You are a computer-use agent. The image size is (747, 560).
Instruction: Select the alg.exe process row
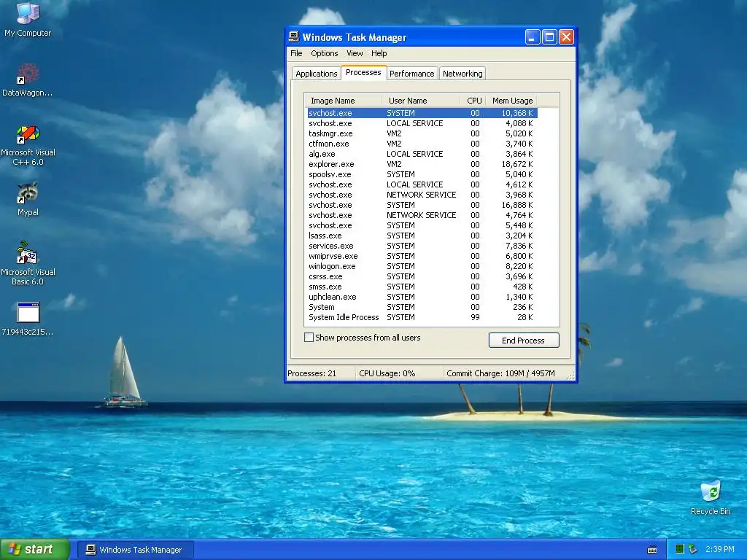422,154
